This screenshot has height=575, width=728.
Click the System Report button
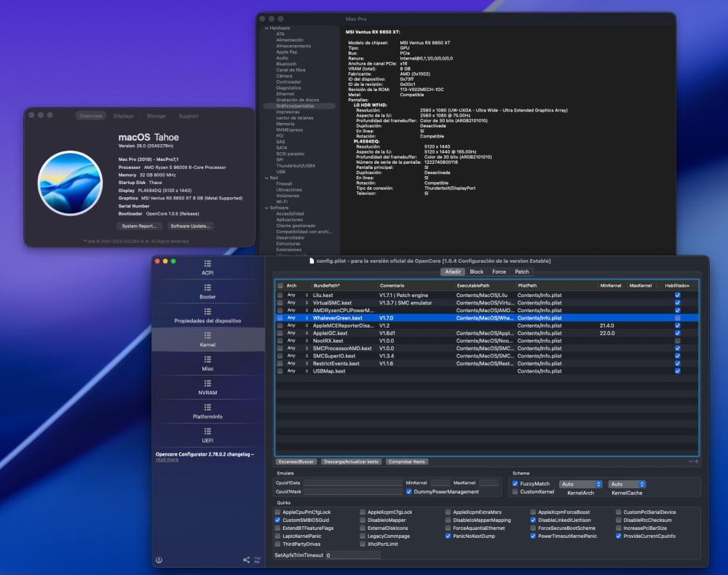139,226
